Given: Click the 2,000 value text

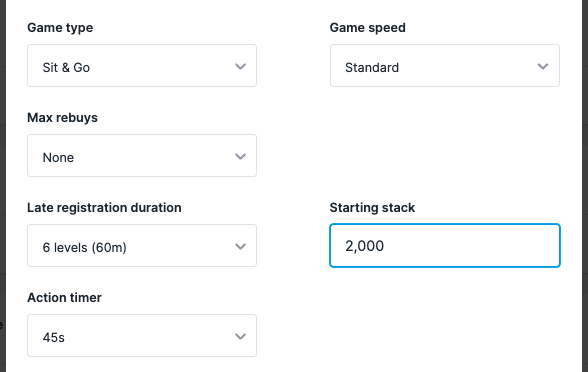Looking at the screenshot, I should (x=364, y=246).
